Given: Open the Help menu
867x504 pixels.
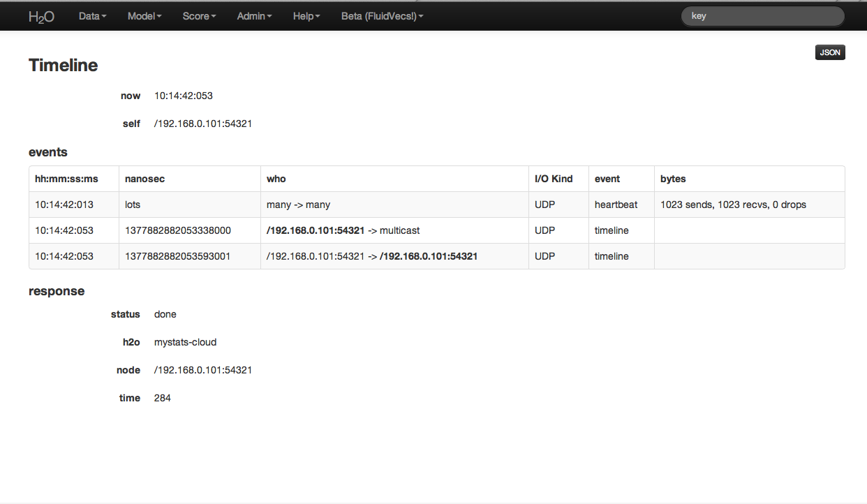Looking at the screenshot, I should click(306, 16).
